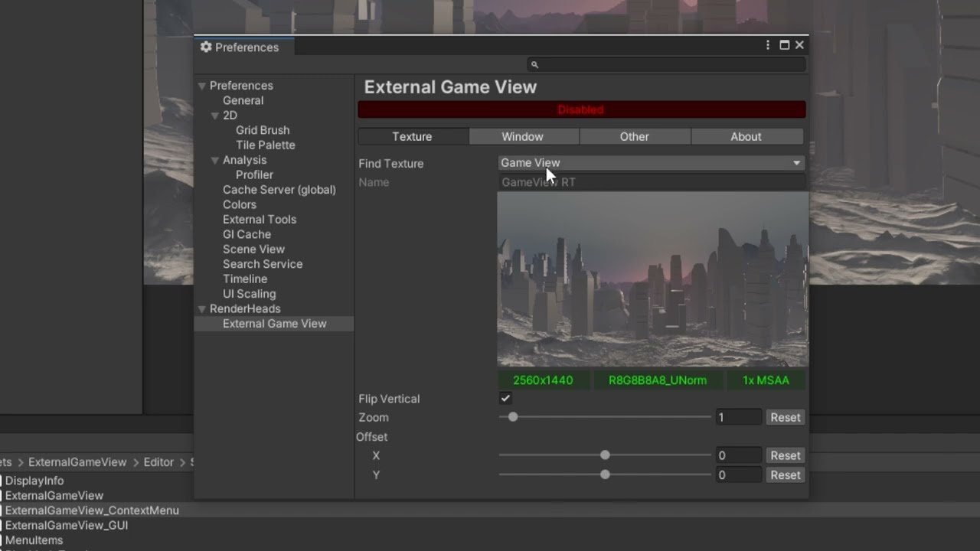980x551 pixels.
Task: Switch to the Window tab
Action: click(x=524, y=136)
